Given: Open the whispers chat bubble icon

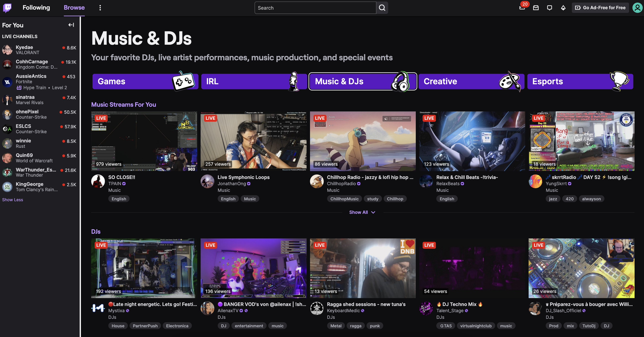Looking at the screenshot, I should tap(549, 8).
